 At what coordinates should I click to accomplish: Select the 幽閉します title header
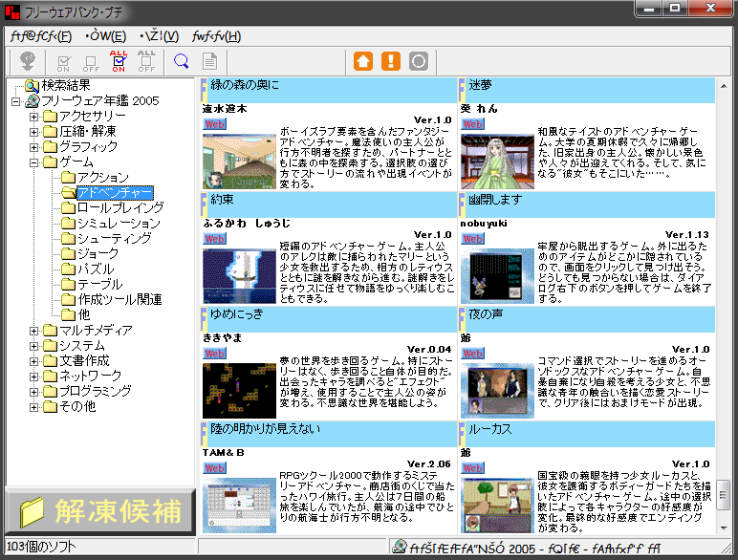[587, 205]
